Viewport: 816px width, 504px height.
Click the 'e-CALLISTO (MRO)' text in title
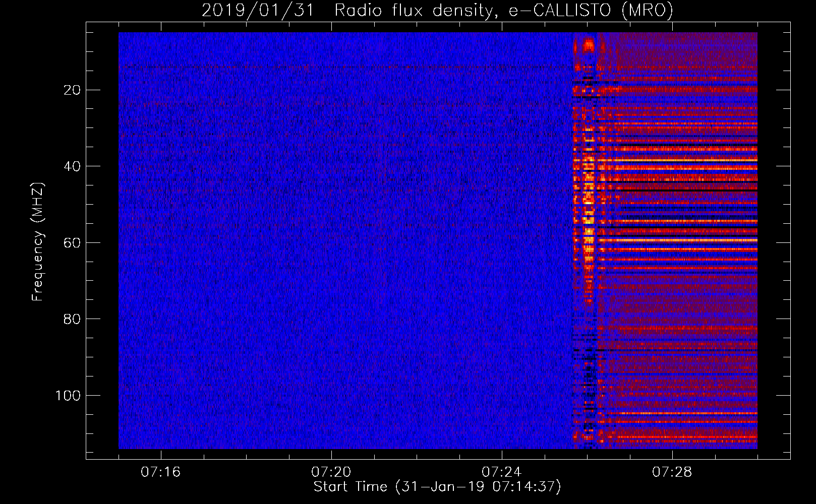point(591,10)
